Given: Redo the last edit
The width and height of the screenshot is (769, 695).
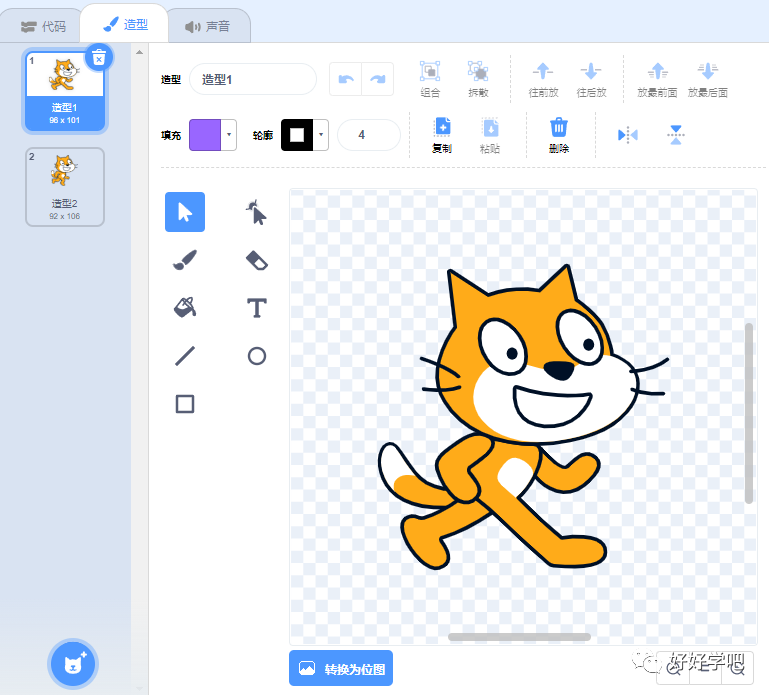Looking at the screenshot, I should [378, 79].
